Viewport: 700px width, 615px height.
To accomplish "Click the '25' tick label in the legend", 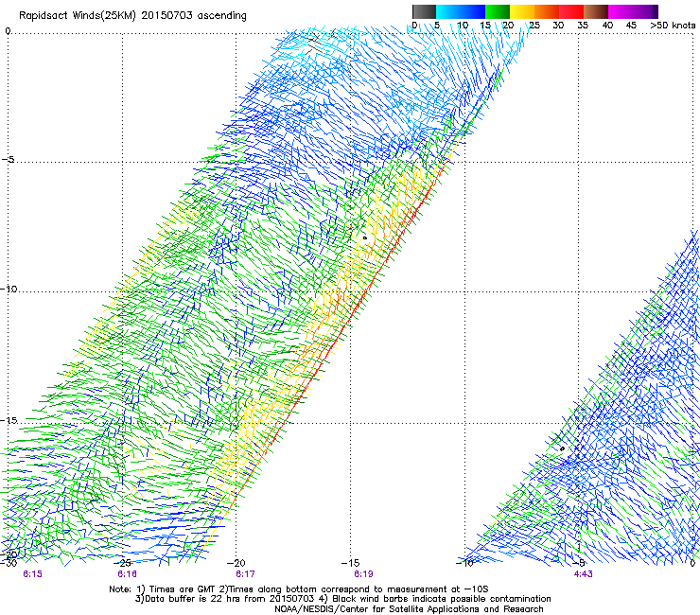I will 534,26.
